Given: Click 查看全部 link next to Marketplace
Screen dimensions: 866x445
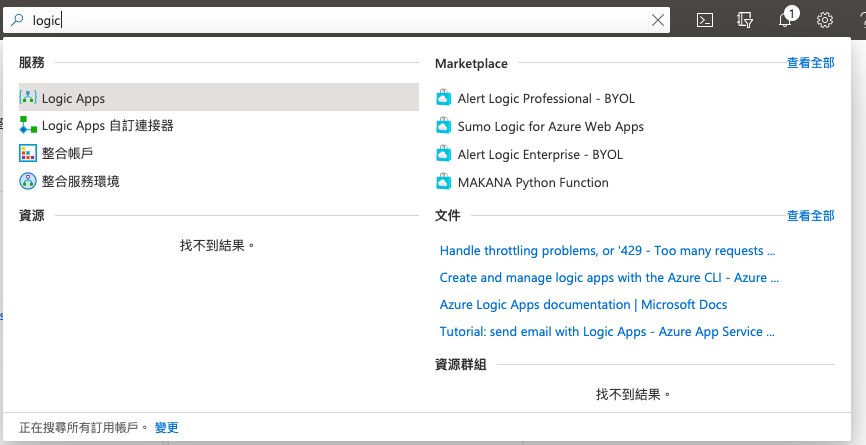Looking at the screenshot, I should 810,63.
